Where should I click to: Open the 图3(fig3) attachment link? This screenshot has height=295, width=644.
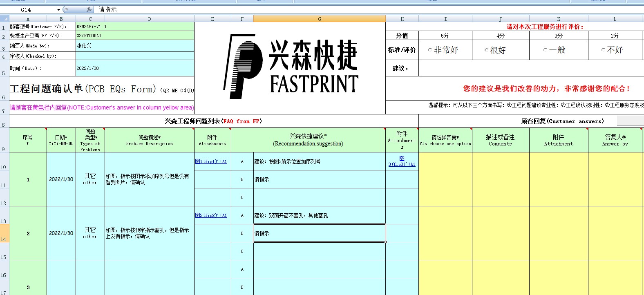(x=402, y=161)
